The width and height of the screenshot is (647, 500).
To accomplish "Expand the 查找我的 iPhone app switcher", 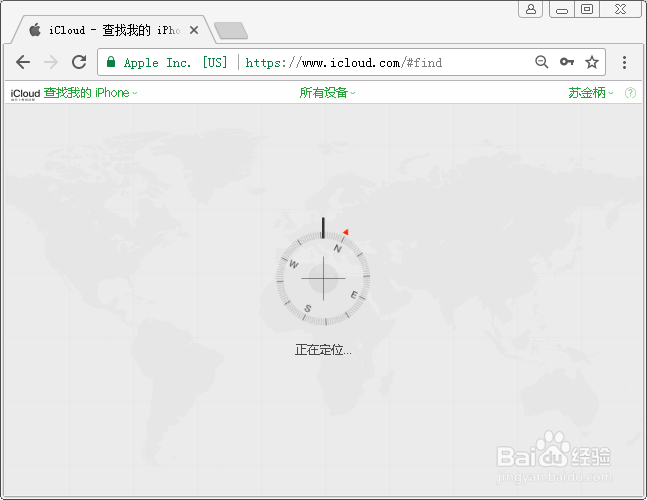I will click(90, 93).
